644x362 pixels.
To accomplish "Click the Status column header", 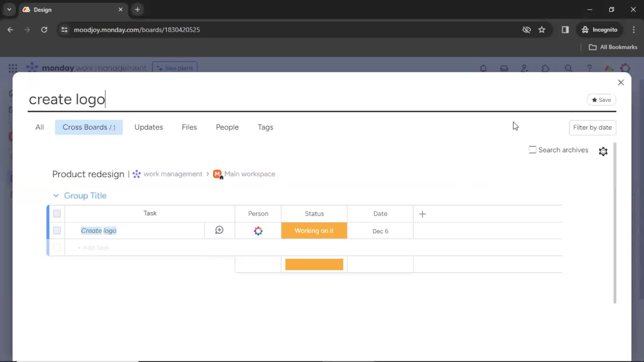I will point(314,214).
